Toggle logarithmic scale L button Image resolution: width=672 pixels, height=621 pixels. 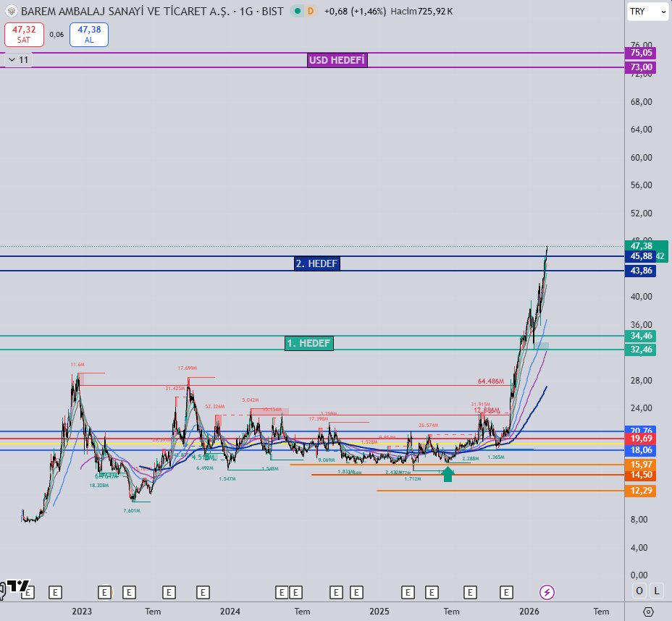(656, 591)
